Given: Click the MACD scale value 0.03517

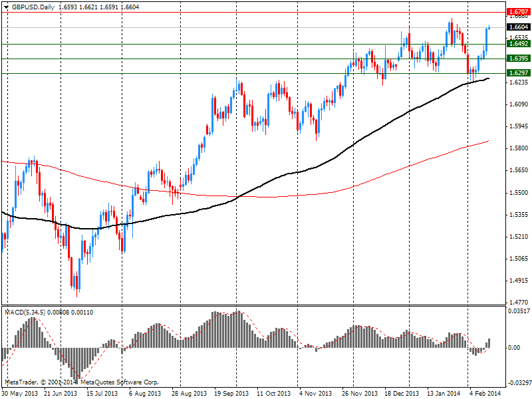Looking at the screenshot, I should tap(518, 311).
